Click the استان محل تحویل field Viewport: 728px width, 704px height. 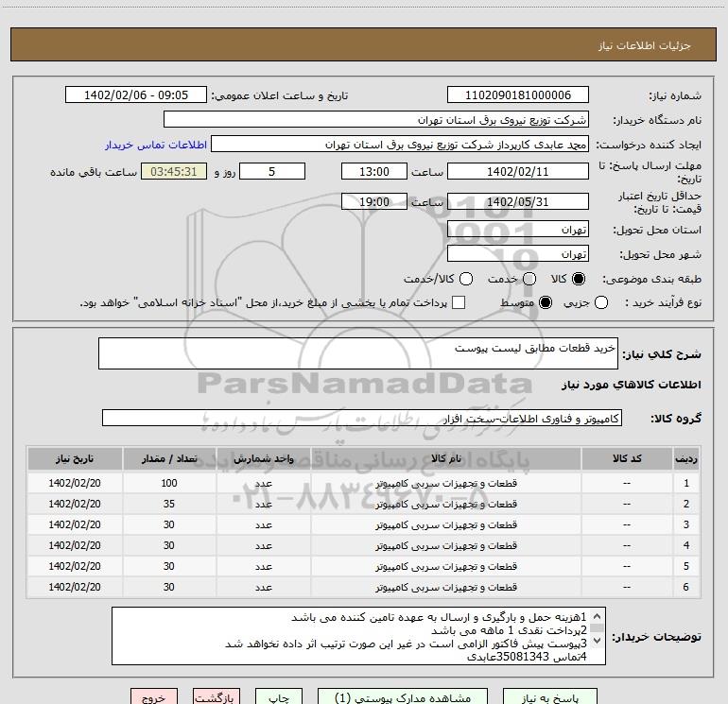coord(518,230)
